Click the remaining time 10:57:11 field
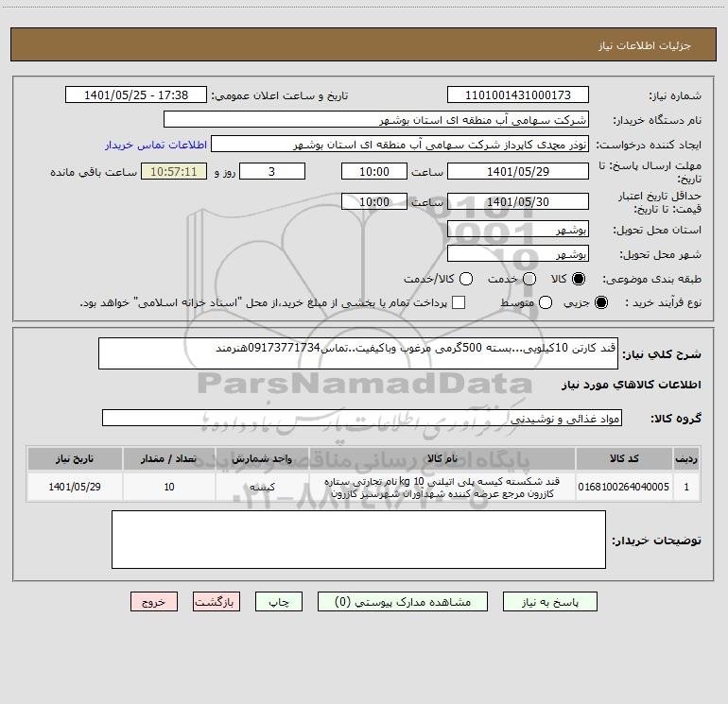This screenshot has width=728, height=704. pos(174,172)
